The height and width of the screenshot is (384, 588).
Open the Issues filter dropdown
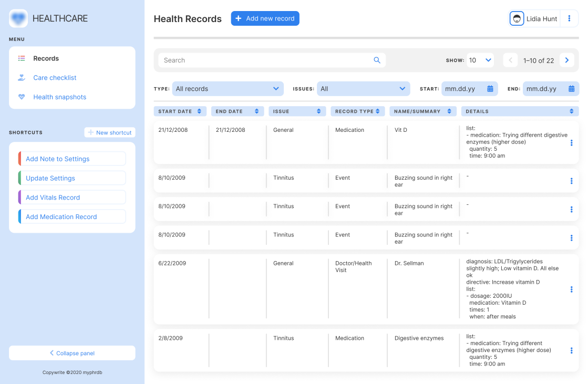364,88
